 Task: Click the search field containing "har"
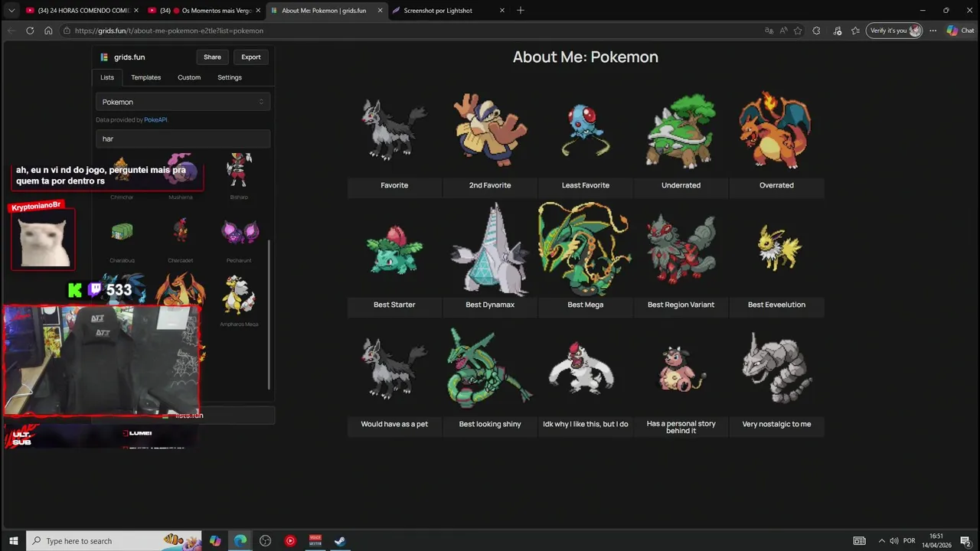pyautogui.click(x=183, y=139)
